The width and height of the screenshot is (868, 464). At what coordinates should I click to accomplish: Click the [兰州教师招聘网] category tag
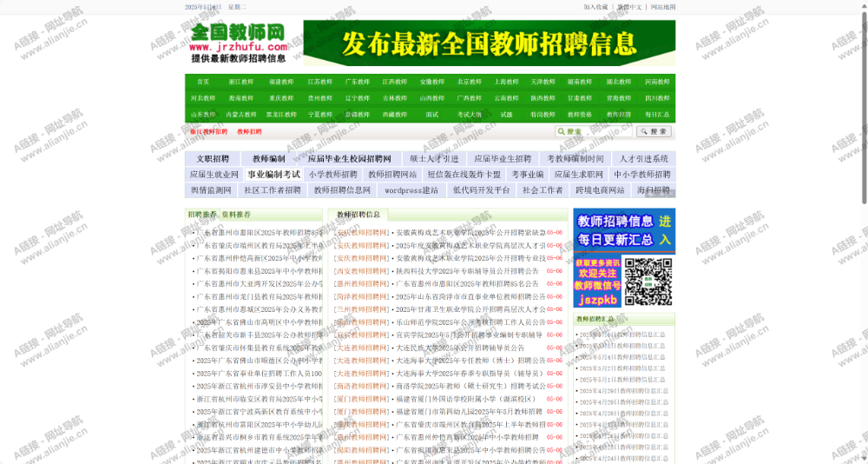362,309
